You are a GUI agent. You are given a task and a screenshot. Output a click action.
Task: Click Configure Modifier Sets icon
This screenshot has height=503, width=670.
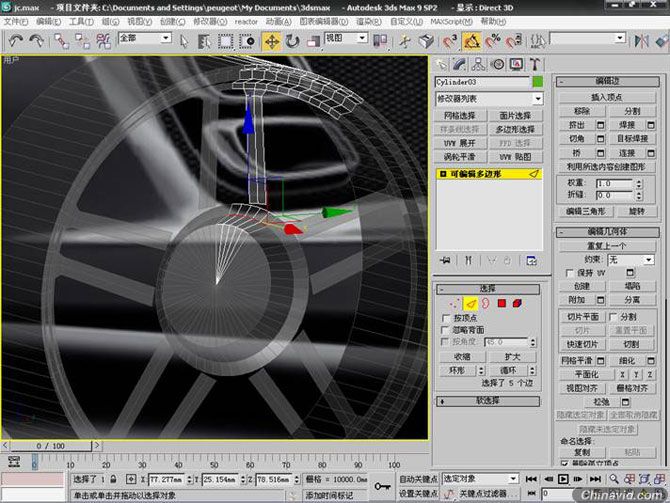[x=531, y=260]
